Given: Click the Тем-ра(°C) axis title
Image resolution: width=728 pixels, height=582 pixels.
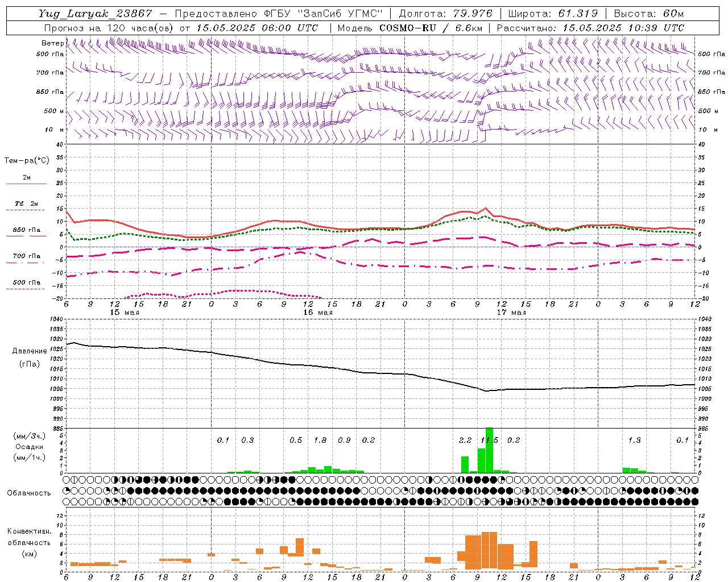Looking at the screenshot, I should click(x=27, y=161).
